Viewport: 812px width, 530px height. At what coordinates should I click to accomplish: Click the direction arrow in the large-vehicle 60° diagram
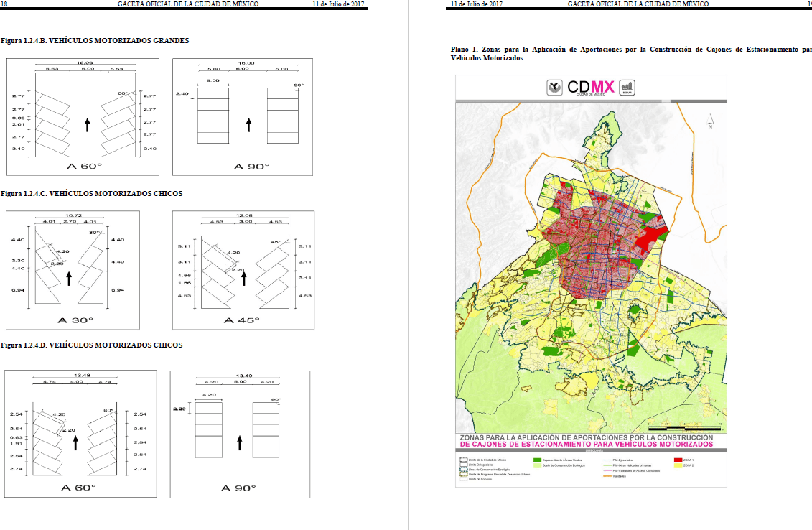pyautogui.click(x=88, y=124)
